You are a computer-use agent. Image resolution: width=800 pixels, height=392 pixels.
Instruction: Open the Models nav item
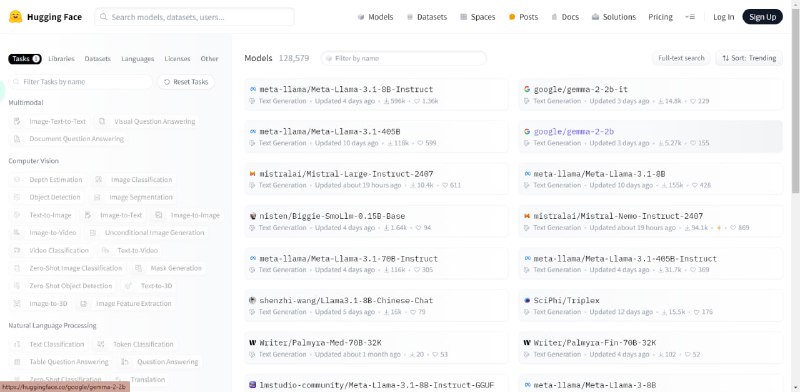point(376,17)
